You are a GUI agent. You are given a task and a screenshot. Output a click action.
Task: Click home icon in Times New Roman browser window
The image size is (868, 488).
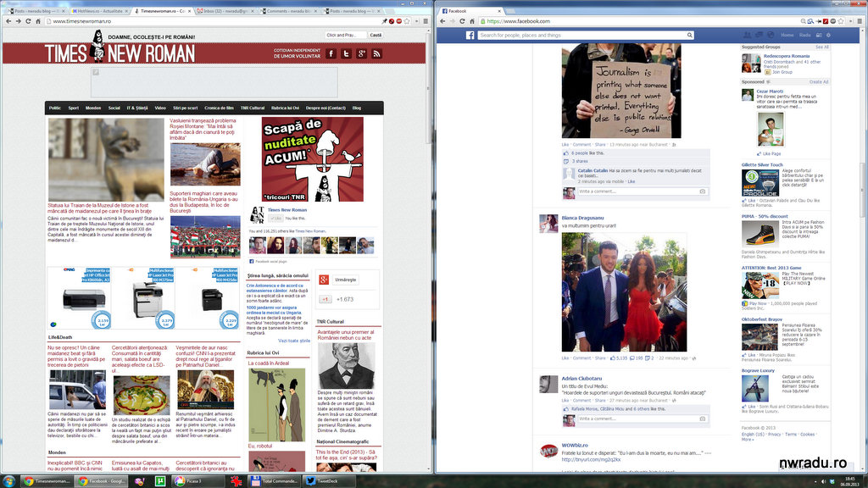point(38,21)
